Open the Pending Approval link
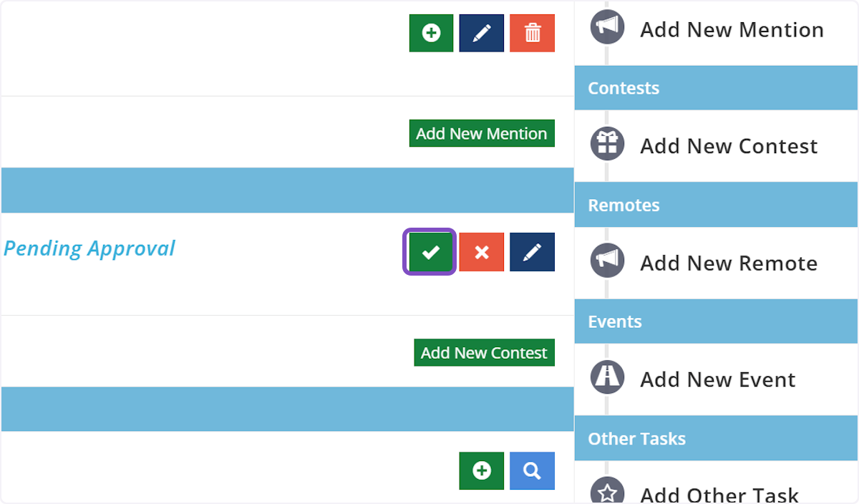The image size is (859, 504). [x=89, y=248]
